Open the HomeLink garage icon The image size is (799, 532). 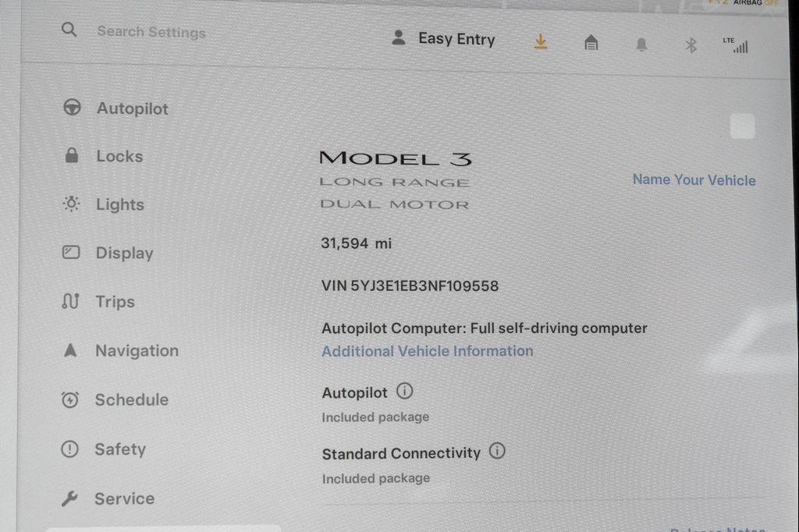click(x=591, y=42)
